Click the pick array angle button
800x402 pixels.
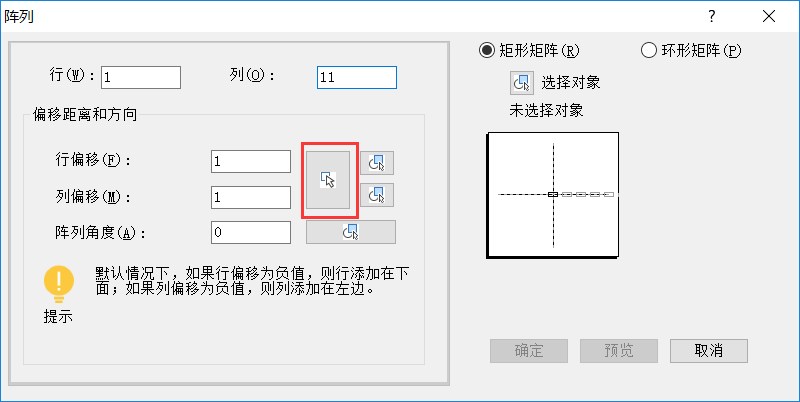tap(350, 232)
